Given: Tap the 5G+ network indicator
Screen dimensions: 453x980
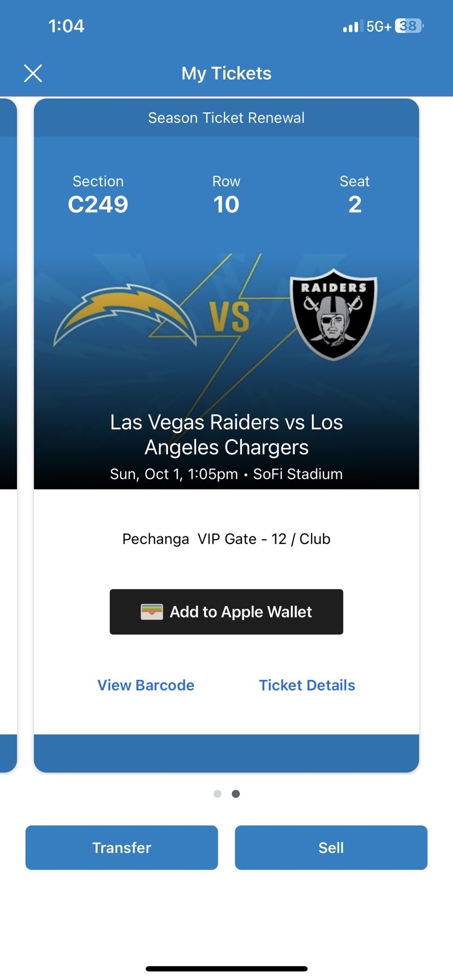Looking at the screenshot, I should pyautogui.click(x=378, y=25).
